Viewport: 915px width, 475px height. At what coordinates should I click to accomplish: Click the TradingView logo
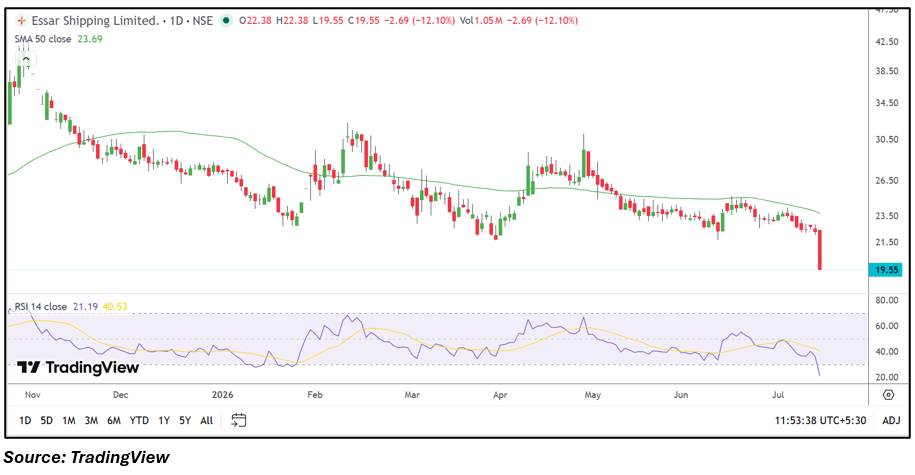coord(78,368)
